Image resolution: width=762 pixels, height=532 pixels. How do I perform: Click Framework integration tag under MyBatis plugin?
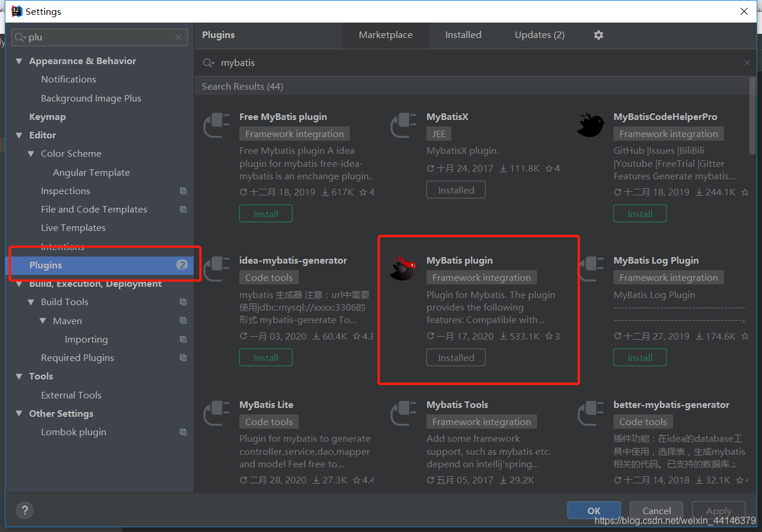(x=482, y=277)
